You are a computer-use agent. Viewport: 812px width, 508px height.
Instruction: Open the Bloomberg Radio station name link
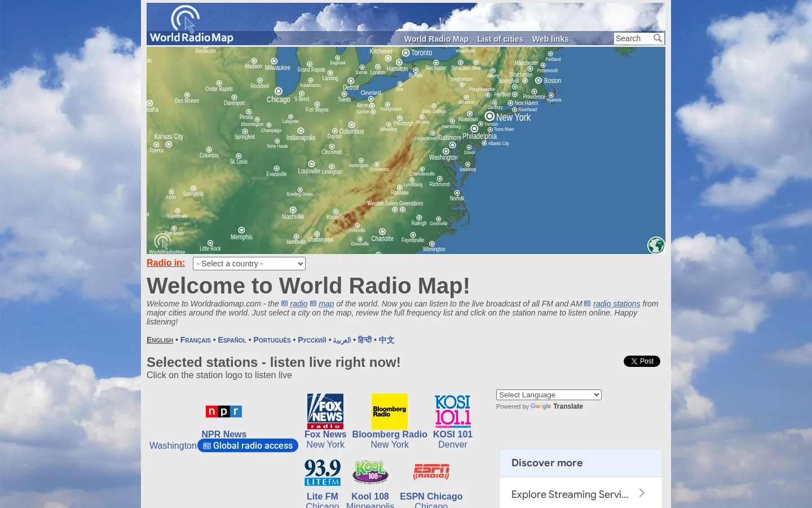tap(390, 434)
